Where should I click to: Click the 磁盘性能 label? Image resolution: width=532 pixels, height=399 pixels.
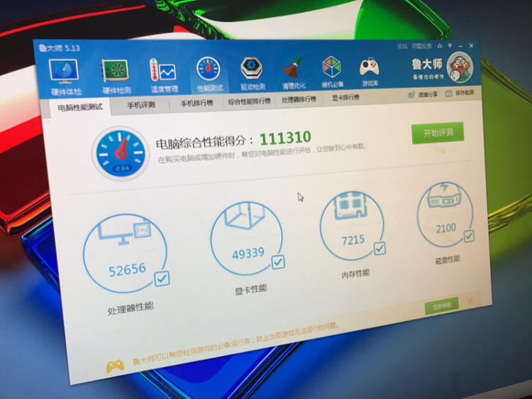(448, 260)
